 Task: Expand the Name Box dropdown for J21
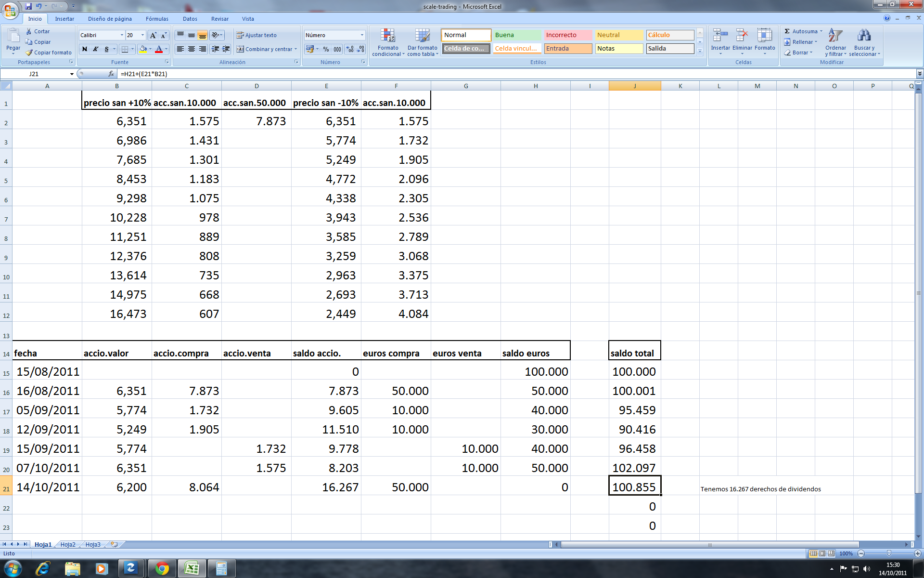tap(72, 74)
